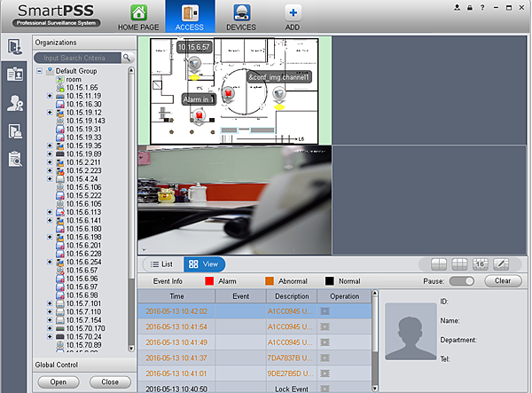The height and width of the screenshot is (393, 532).
Task: Click the Alarm in 1 red alarm icon
Action: click(x=199, y=115)
